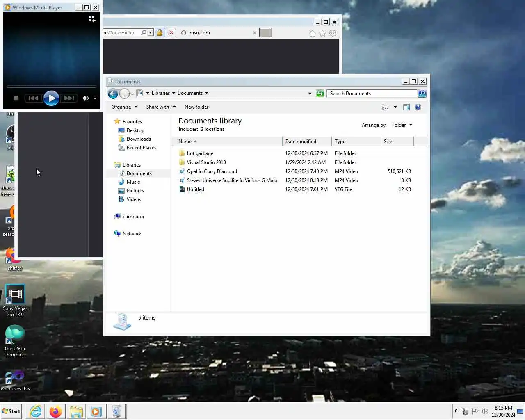Refresh the Documents folder view

(320, 94)
